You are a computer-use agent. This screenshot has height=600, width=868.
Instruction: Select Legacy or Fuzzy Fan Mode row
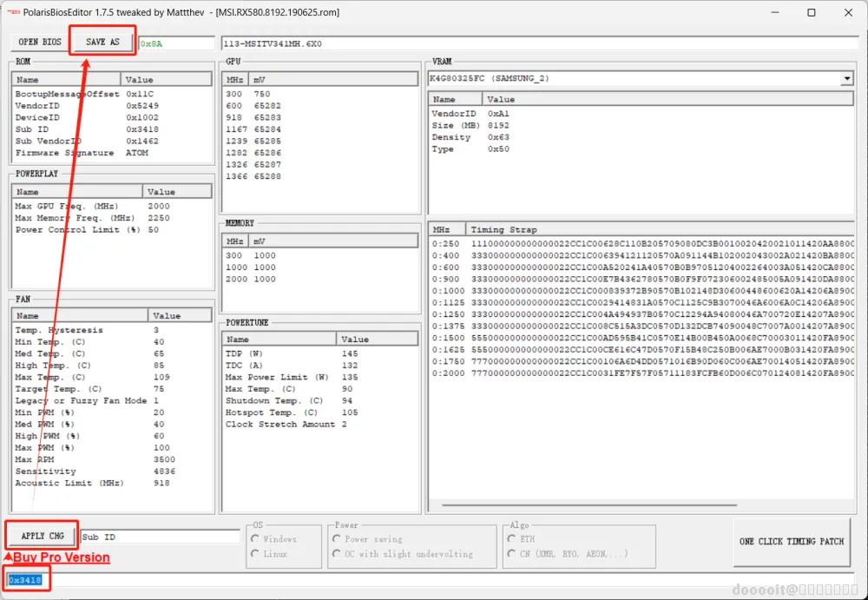[x=111, y=400]
